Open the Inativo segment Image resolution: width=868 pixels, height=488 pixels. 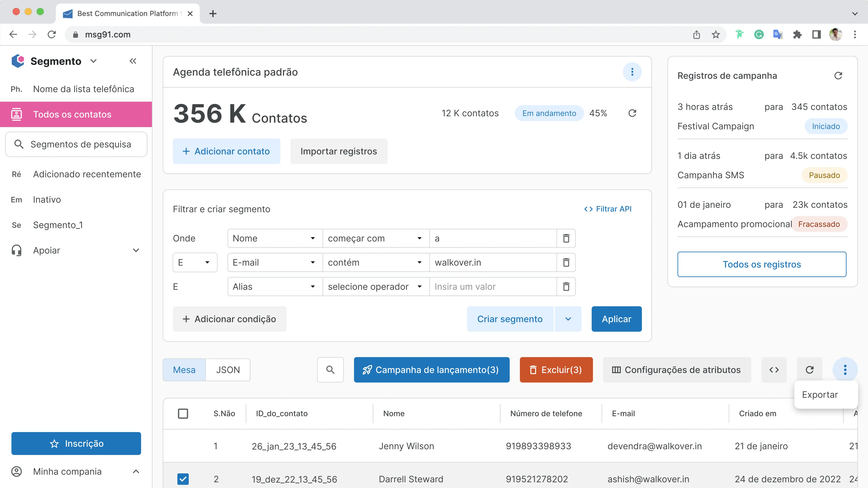[76, 199]
